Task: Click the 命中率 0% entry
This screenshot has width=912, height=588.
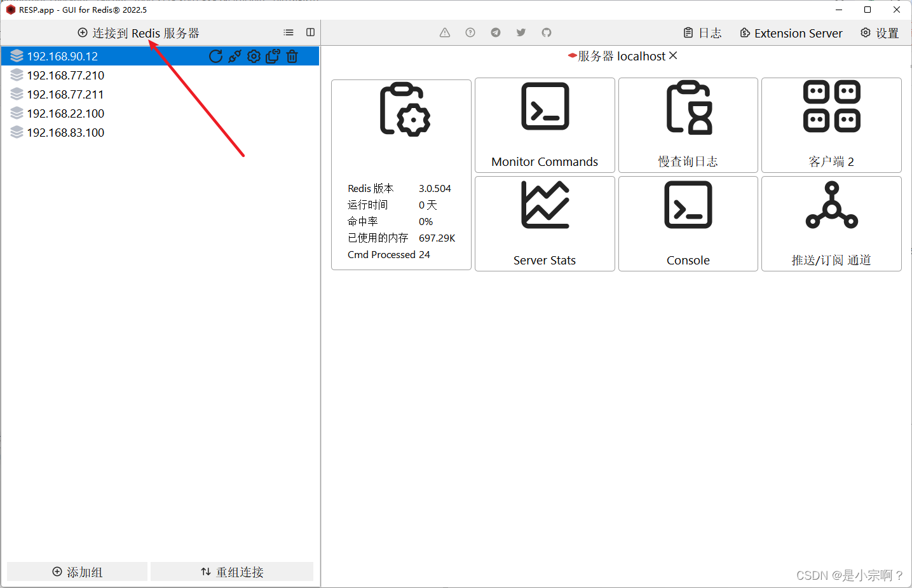Action: [390, 222]
